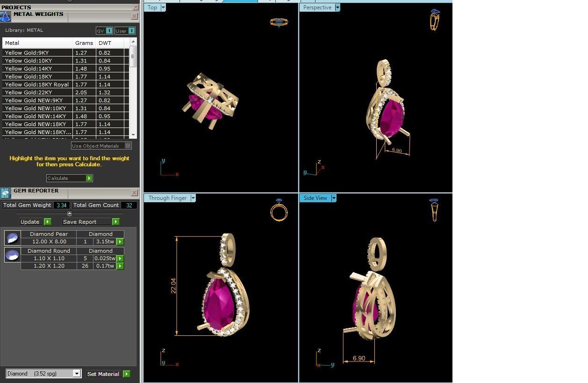Click the 12.00 X 8.00 size cell
The height and width of the screenshot is (383, 588).
point(49,241)
